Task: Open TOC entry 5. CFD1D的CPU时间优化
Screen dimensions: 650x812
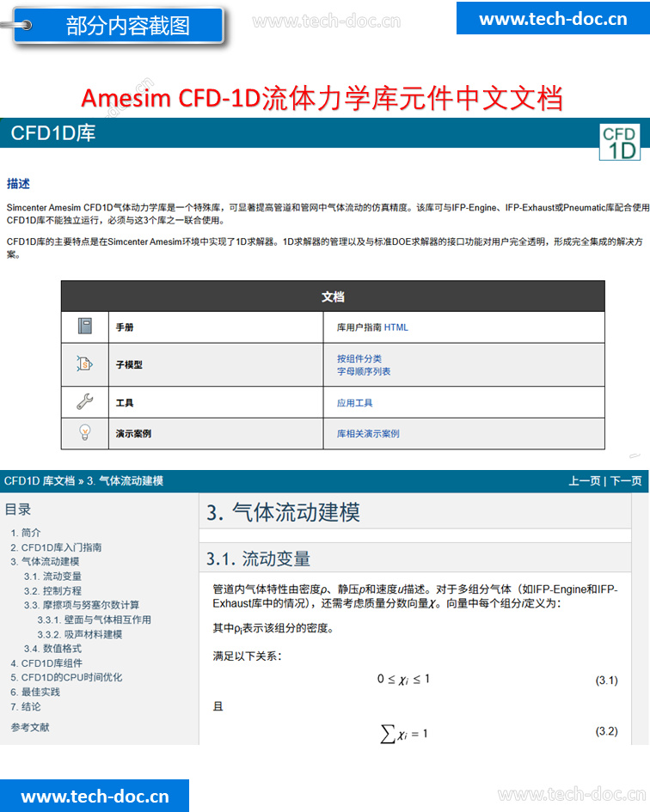Action: click(x=66, y=677)
